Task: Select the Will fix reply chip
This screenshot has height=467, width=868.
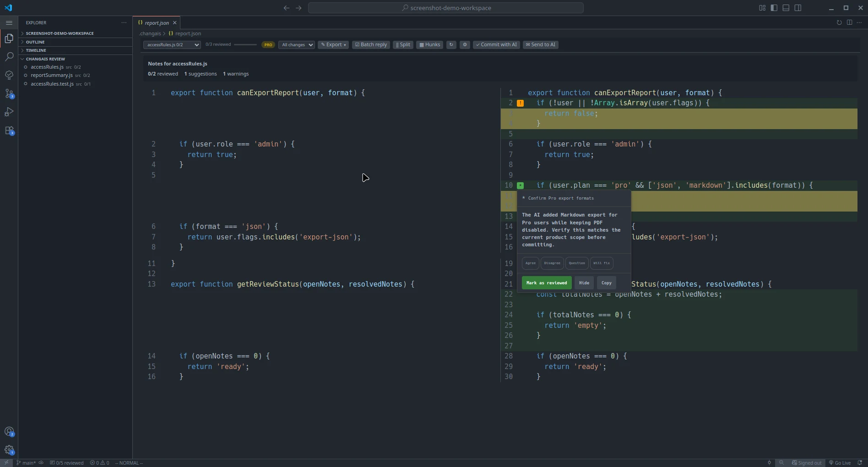Action: click(x=602, y=263)
